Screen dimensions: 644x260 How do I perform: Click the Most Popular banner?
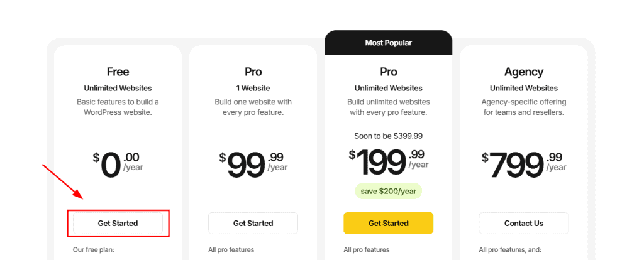[389, 43]
